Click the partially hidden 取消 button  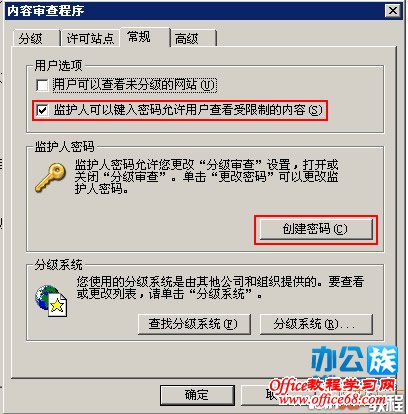click(257, 395)
